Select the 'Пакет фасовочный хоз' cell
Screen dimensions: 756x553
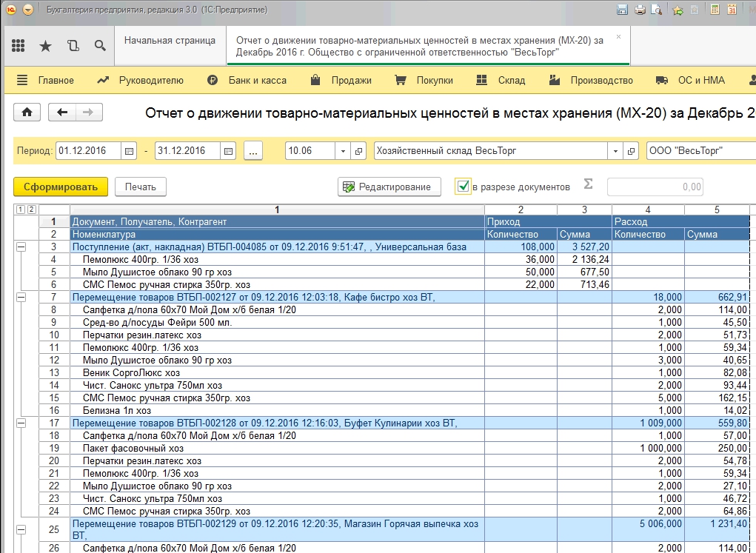click(x=277, y=448)
